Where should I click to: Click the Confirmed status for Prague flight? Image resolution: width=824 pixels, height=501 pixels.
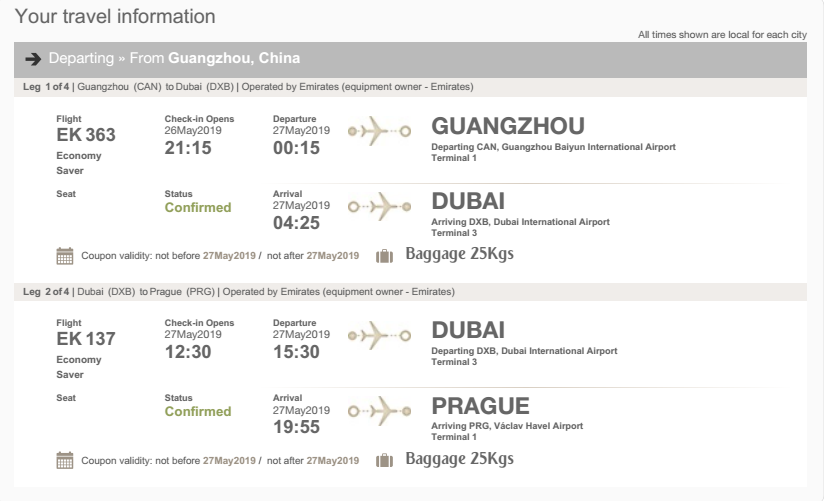pos(198,412)
